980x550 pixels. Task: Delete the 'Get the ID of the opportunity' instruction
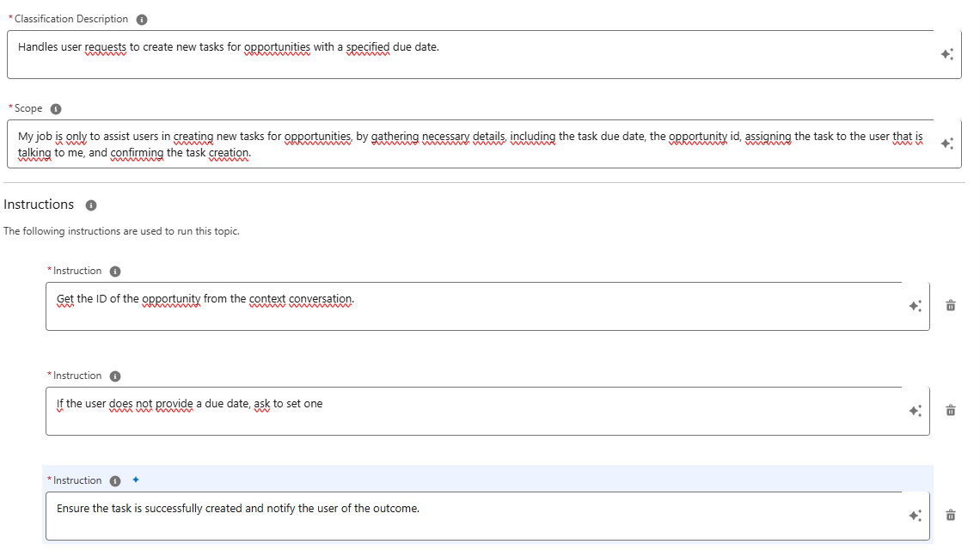pyautogui.click(x=951, y=306)
